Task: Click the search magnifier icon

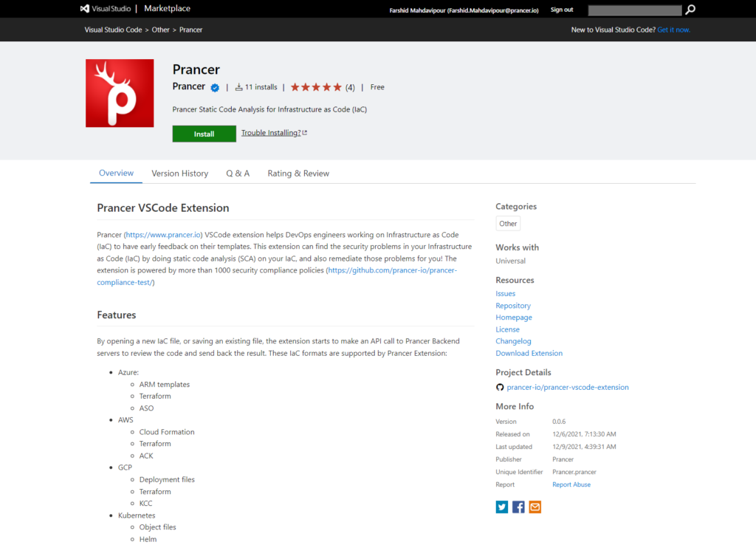Action: pyautogui.click(x=690, y=10)
